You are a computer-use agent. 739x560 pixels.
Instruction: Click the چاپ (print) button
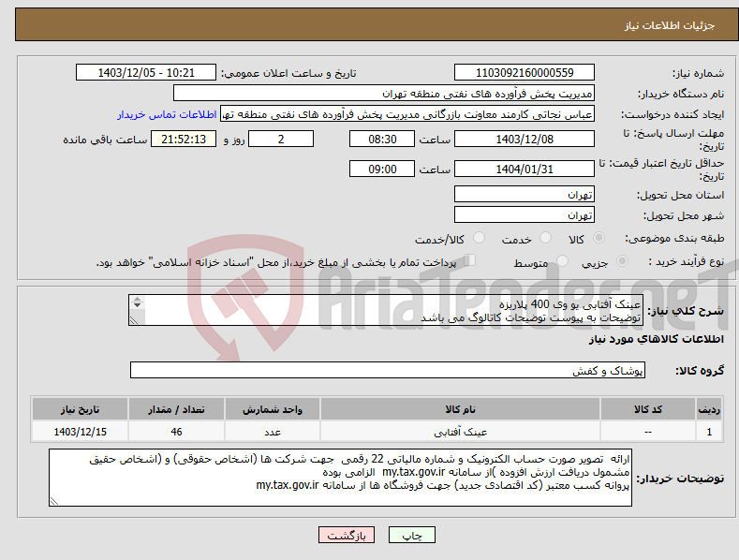tap(411, 535)
